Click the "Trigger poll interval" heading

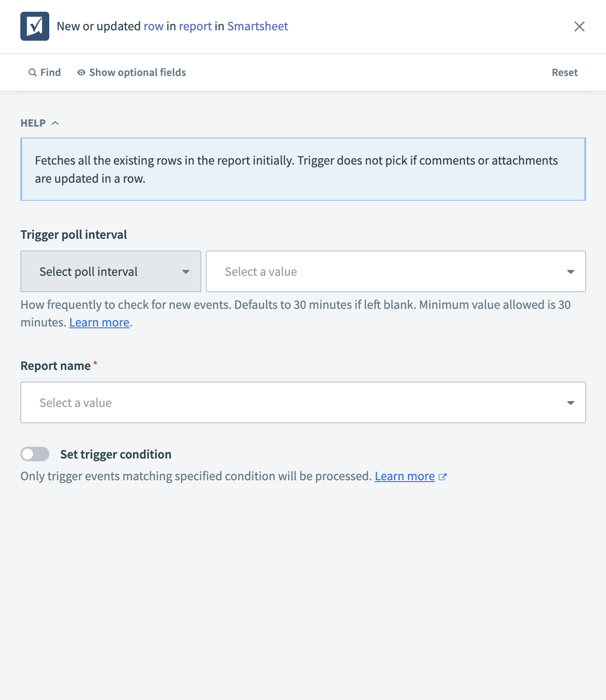click(74, 234)
